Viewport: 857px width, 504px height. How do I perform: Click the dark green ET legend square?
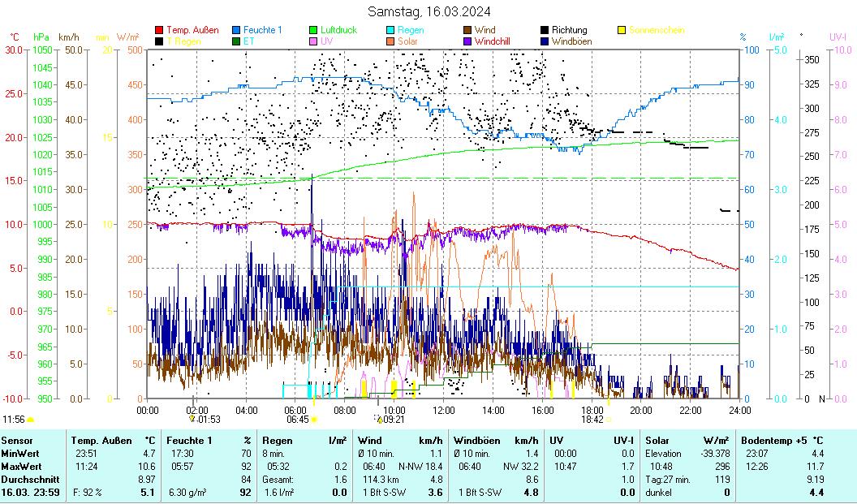(236, 41)
